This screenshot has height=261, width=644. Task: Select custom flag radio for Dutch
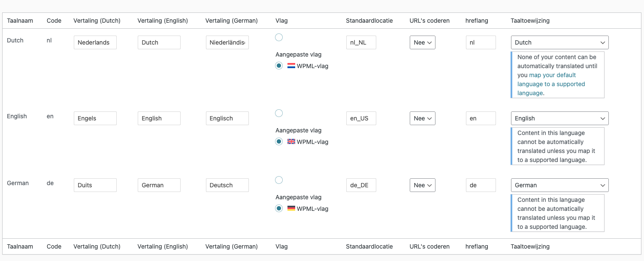pyautogui.click(x=279, y=37)
